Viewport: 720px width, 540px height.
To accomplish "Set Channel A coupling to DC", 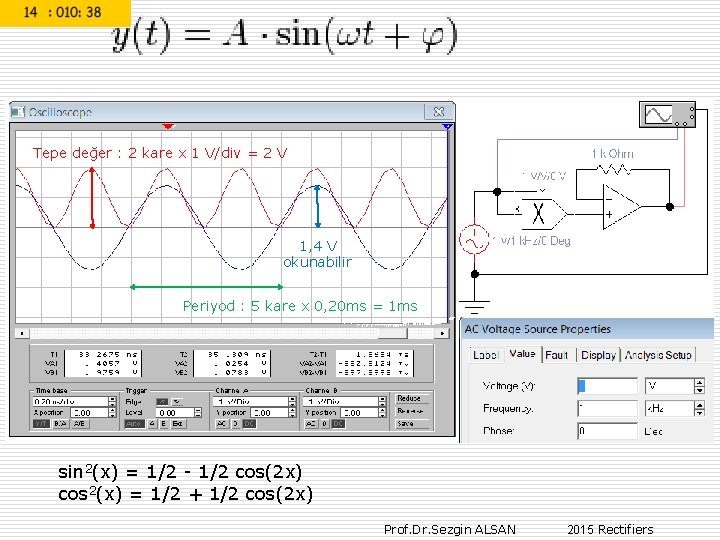I will click(x=249, y=424).
